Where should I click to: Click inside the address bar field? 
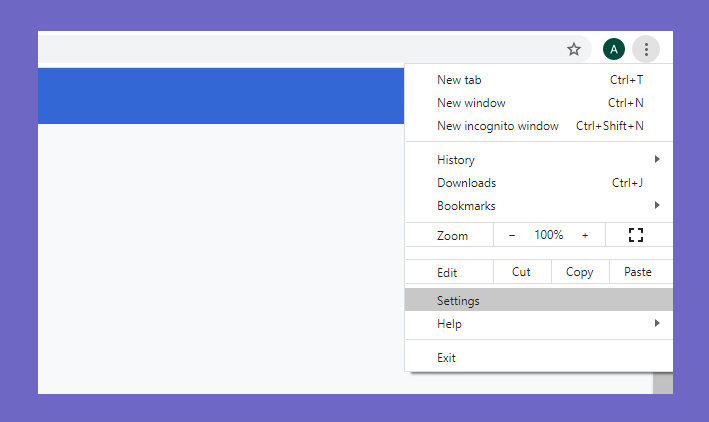[298, 49]
